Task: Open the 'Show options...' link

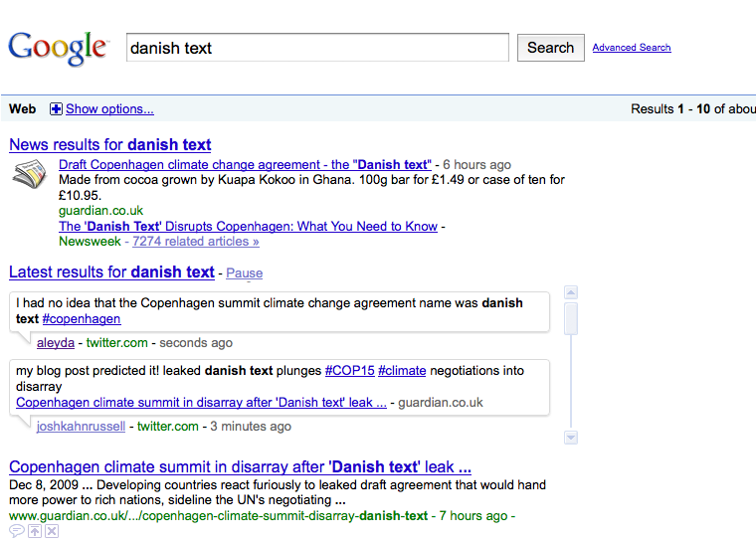Action: [110, 109]
